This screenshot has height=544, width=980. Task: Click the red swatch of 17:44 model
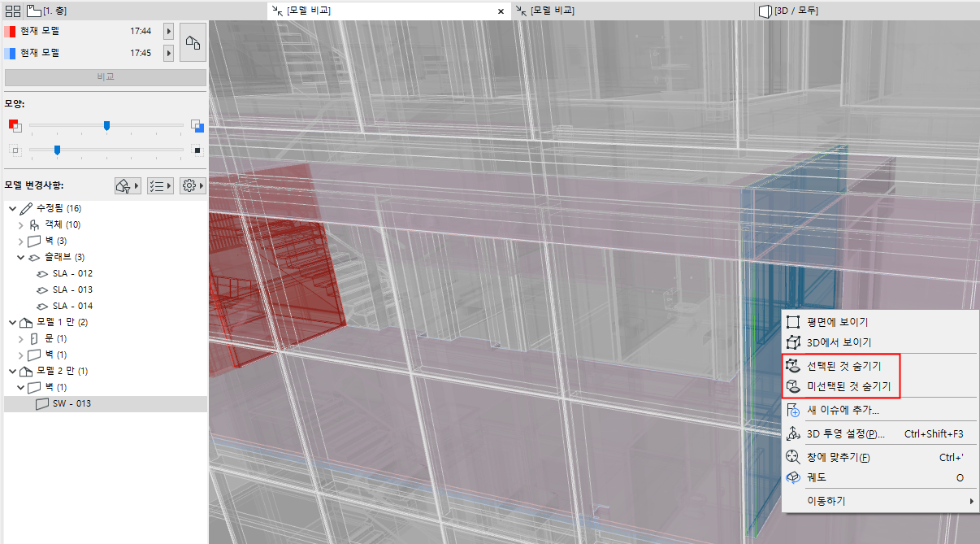click(10, 32)
